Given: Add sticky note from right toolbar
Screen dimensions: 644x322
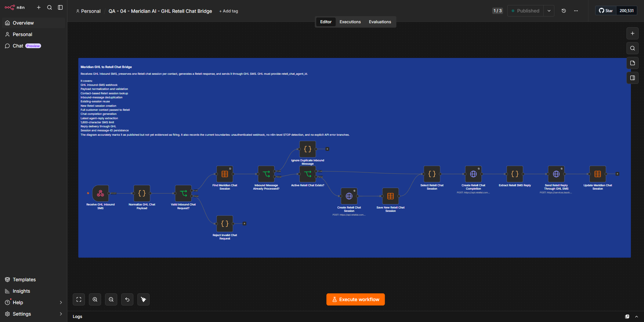Looking at the screenshot, I should coord(633,63).
